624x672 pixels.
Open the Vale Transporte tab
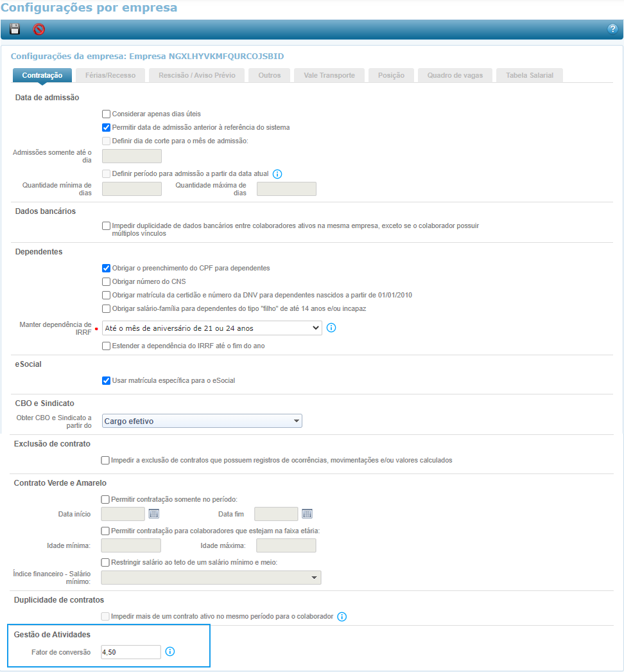(x=329, y=75)
